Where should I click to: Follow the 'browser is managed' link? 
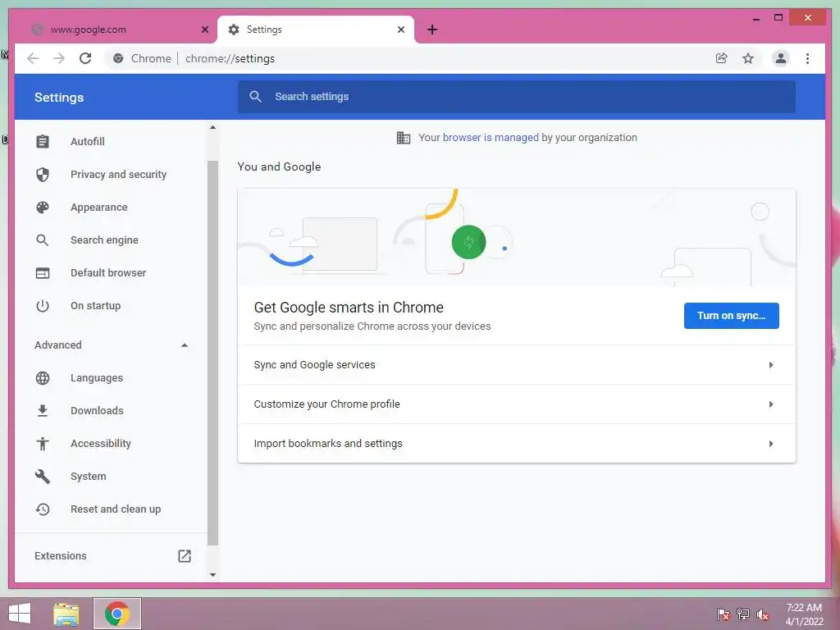tap(491, 138)
